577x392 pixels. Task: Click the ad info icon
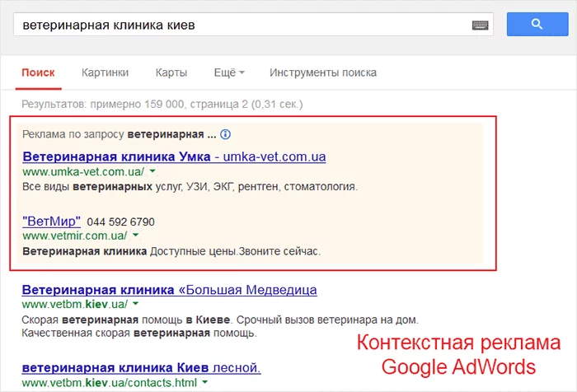225,134
